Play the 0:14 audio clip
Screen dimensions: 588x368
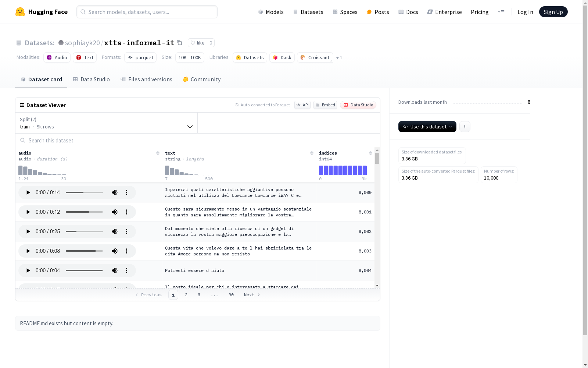coord(28,192)
